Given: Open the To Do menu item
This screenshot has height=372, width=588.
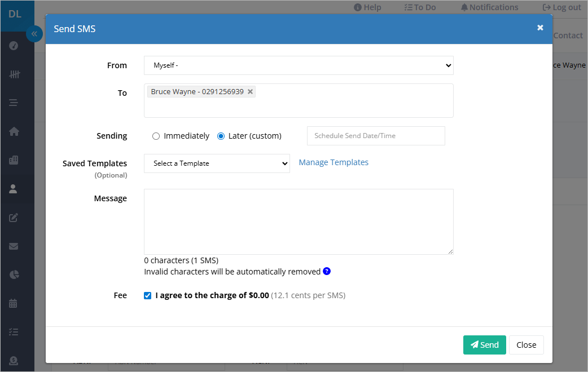Looking at the screenshot, I should (x=420, y=7).
